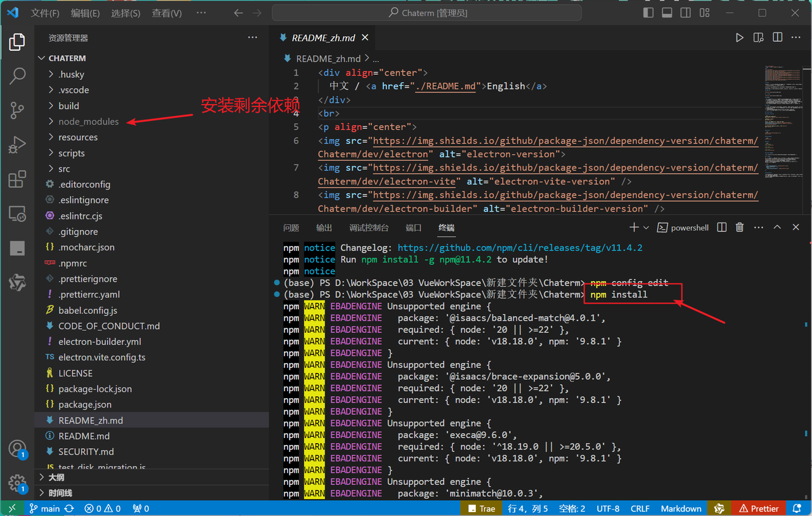Screen dimensions: 812x516
Task: Open the Remote Explorer view
Action: [17, 214]
